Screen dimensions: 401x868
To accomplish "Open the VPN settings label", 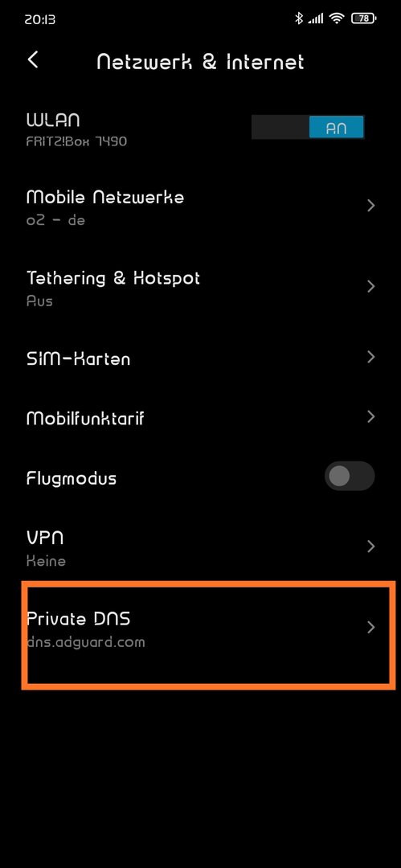I will coord(45,537).
